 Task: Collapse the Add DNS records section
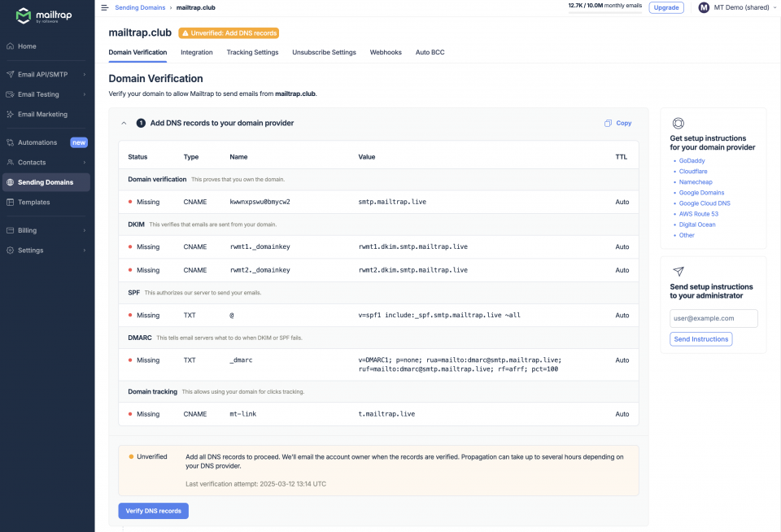[124, 123]
